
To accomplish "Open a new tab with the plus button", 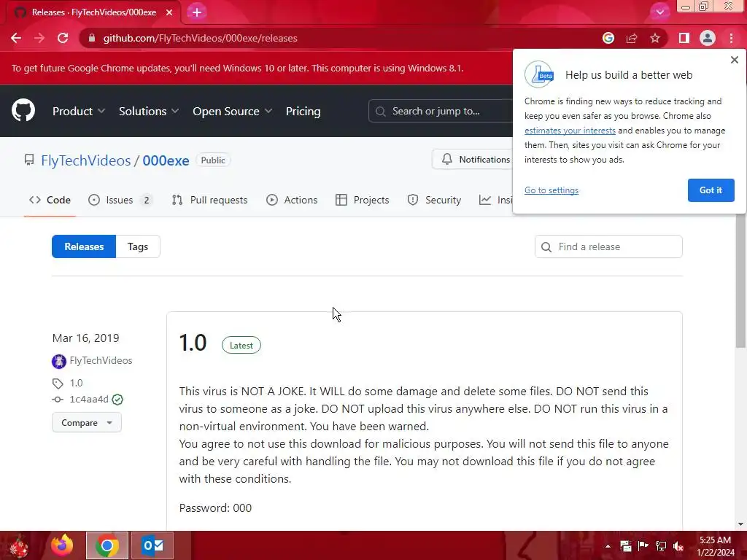I will (x=197, y=12).
